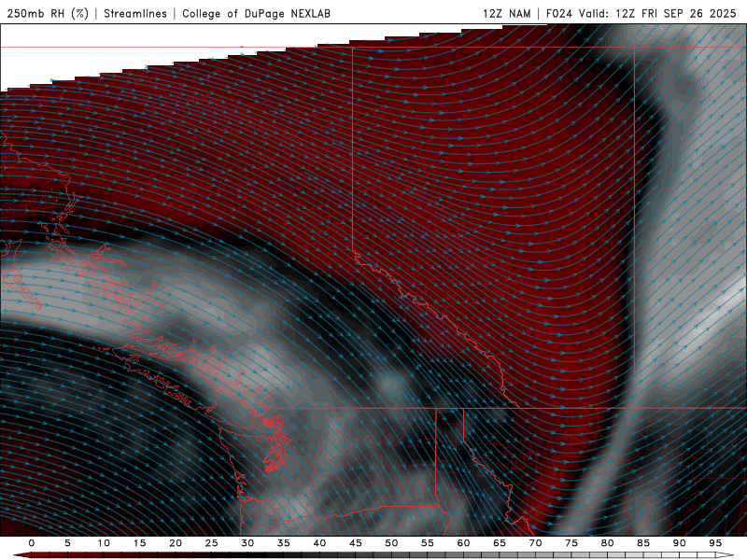The image size is (747, 560).
Task: Select the colorbar label "50"
Action: (391, 543)
